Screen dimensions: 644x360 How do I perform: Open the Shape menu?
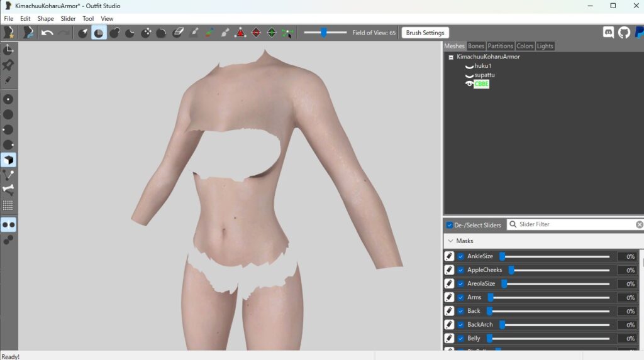45,19
